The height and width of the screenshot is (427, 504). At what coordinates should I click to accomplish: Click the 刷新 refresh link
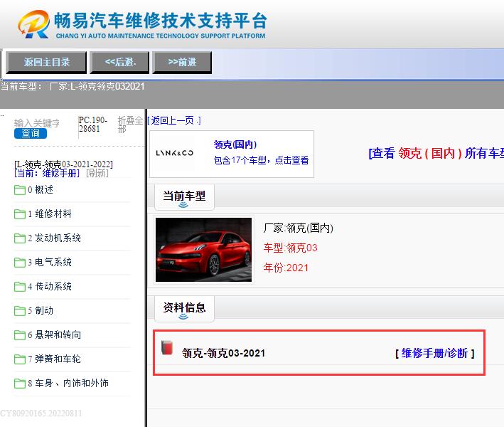(x=97, y=174)
